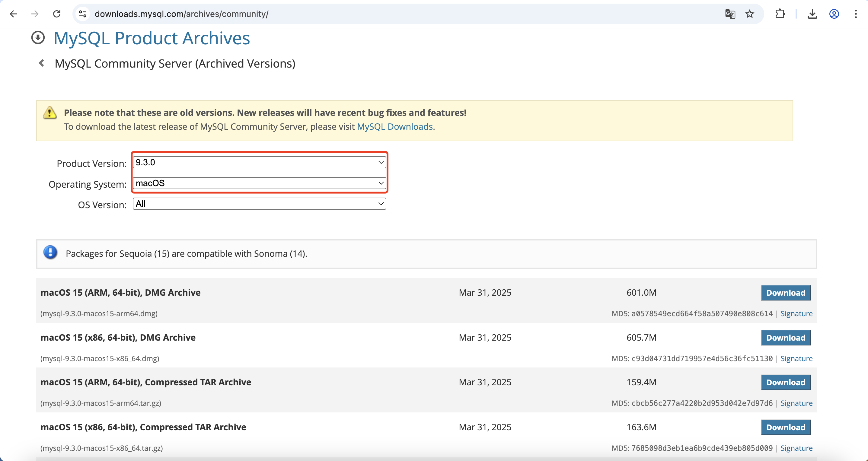The image size is (868, 461).
Task: Open Signature for mysql-9.3.0-macos15-arm64.tar.gz
Action: click(x=796, y=403)
